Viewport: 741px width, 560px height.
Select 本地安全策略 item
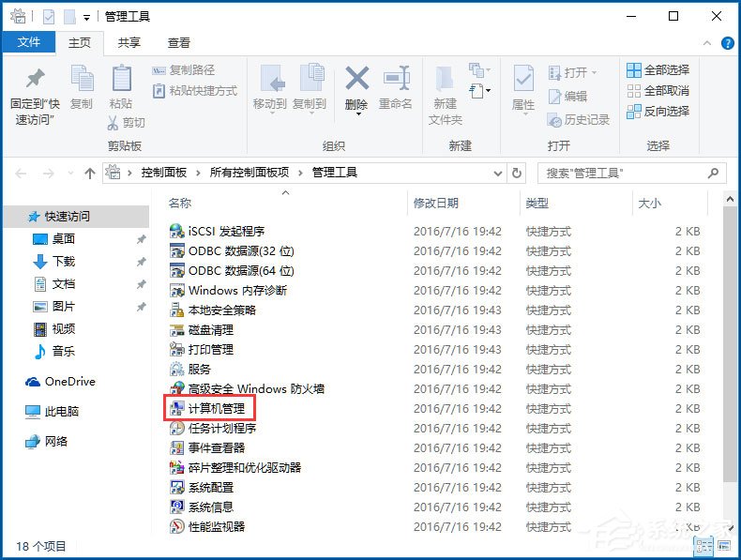(212, 310)
